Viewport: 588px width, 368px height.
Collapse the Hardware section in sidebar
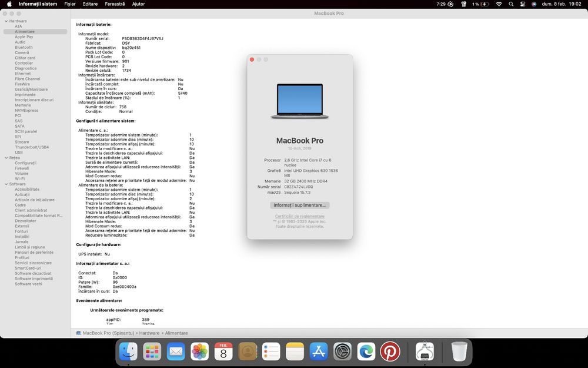pos(6,21)
